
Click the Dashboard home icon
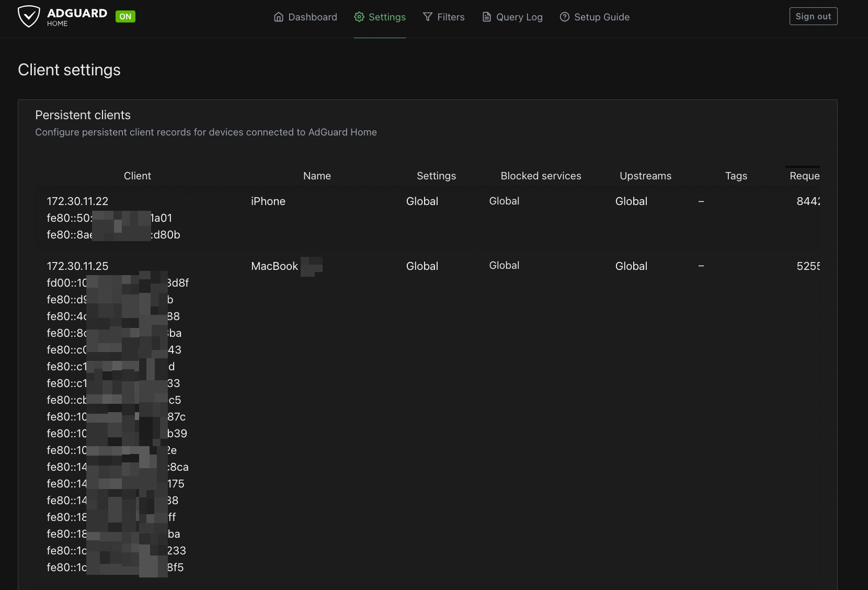pyautogui.click(x=279, y=17)
